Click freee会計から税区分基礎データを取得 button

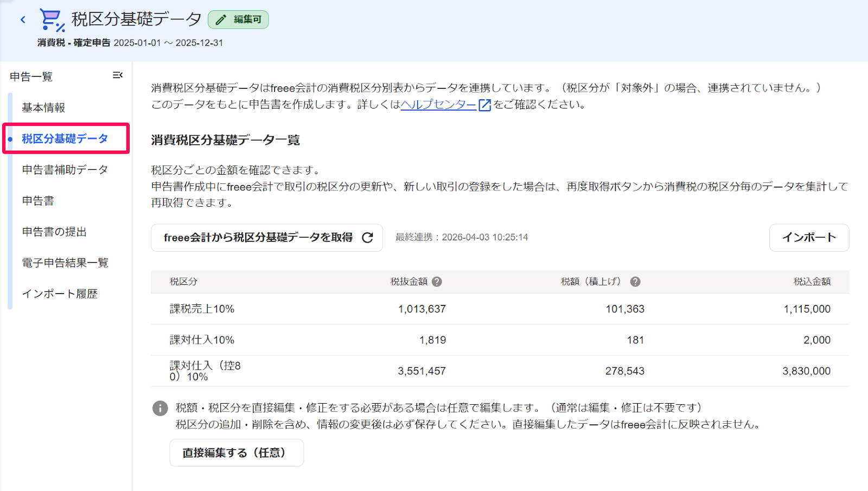(267, 238)
